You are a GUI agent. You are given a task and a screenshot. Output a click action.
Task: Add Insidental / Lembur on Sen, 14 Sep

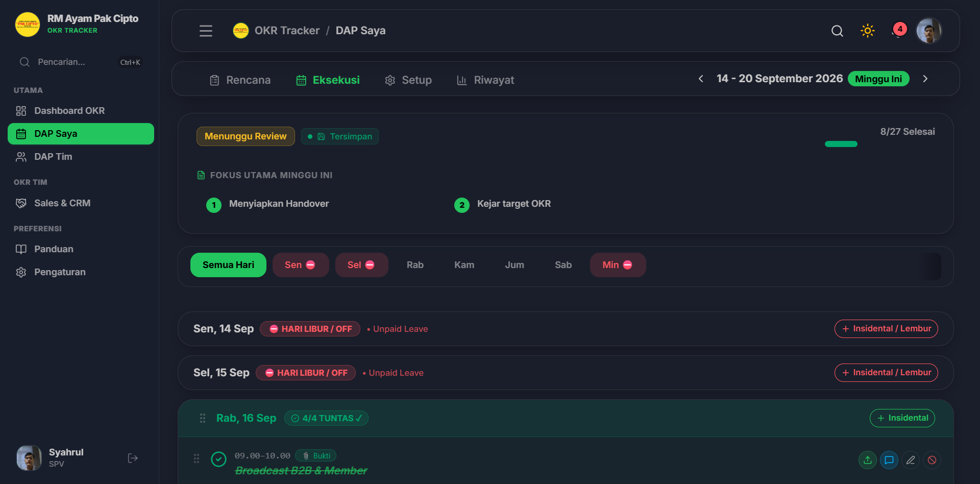tap(886, 329)
